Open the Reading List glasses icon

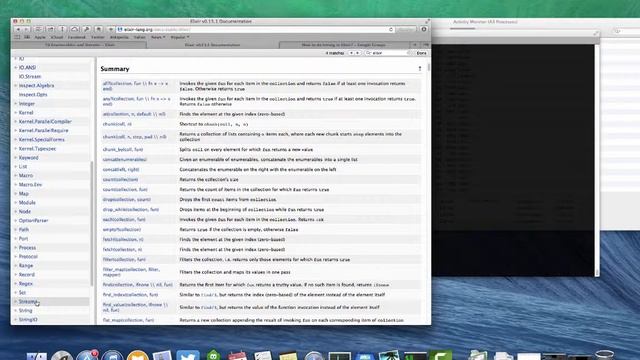click(17, 37)
